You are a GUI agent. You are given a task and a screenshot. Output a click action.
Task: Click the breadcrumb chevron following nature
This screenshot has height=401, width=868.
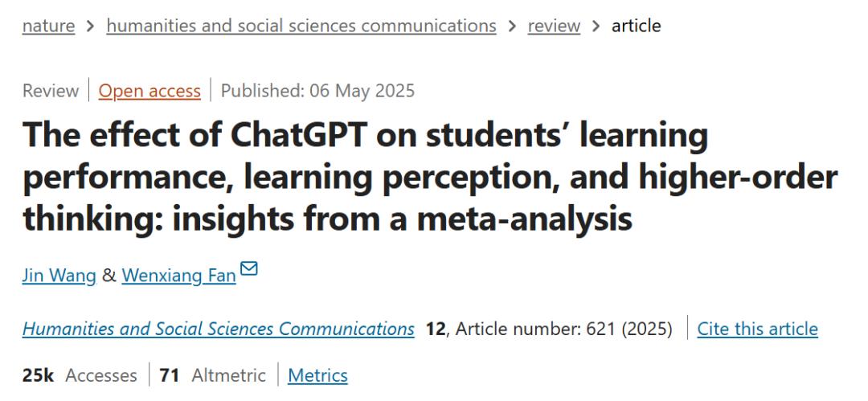click(90, 27)
